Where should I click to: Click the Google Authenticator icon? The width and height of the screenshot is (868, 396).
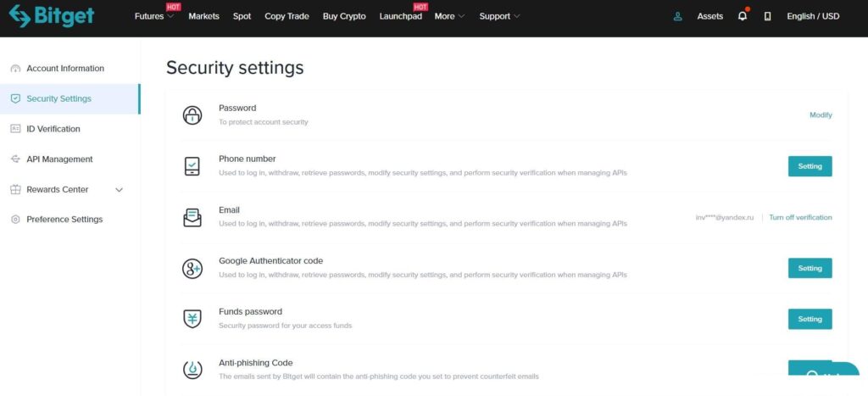(192, 268)
